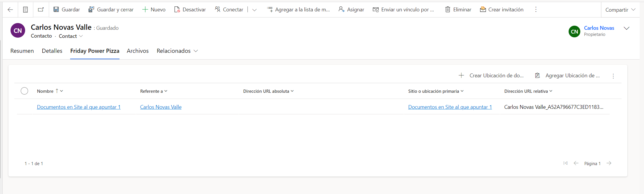
Task: Click the Página 1 label
Action: pyautogui.click(x=592, y=164)
